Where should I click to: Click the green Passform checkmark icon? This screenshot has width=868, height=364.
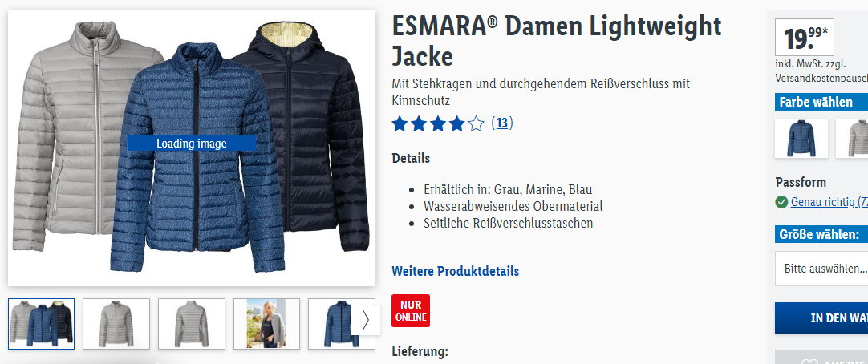[x=781, y=203]
